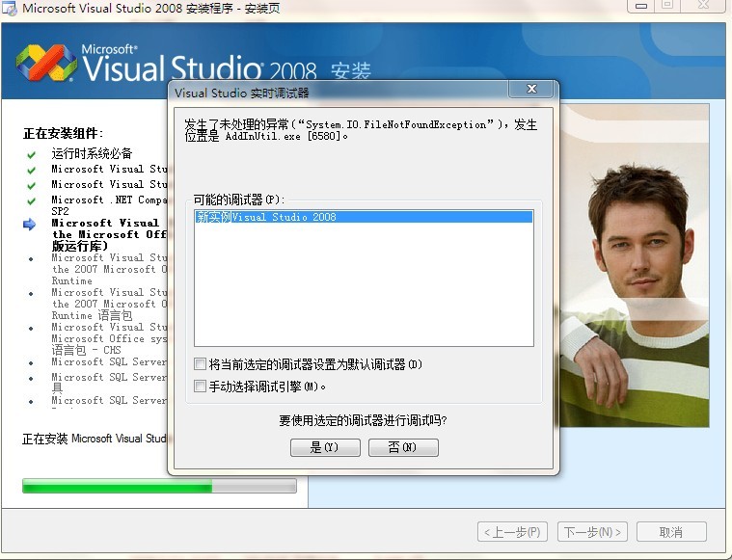This screenshot has height=560, width=732.
Task: Enable 将当前选定的调试器设置为默认调试器 checkbox
Action: 200,363
